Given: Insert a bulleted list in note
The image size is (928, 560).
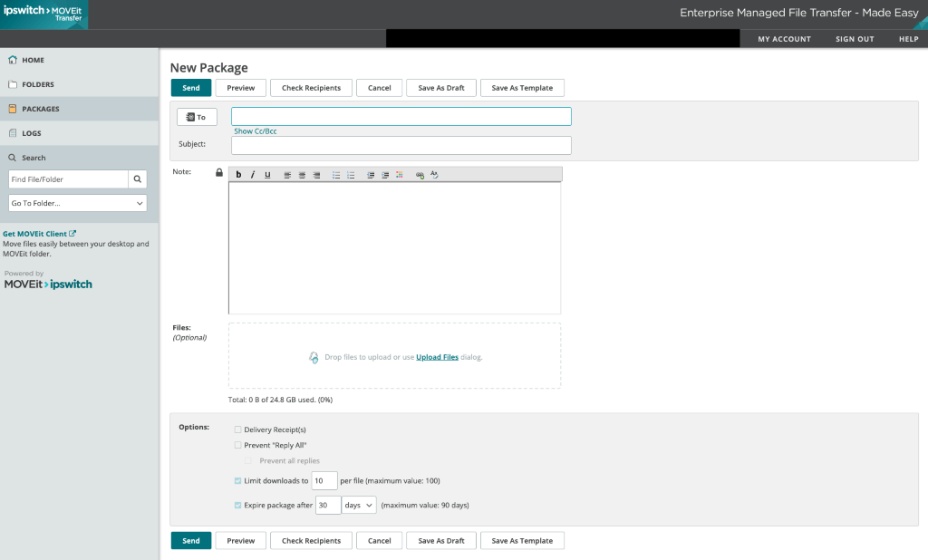Looking at the screenshot, I should pyautogui.click(x=336, y=175).
